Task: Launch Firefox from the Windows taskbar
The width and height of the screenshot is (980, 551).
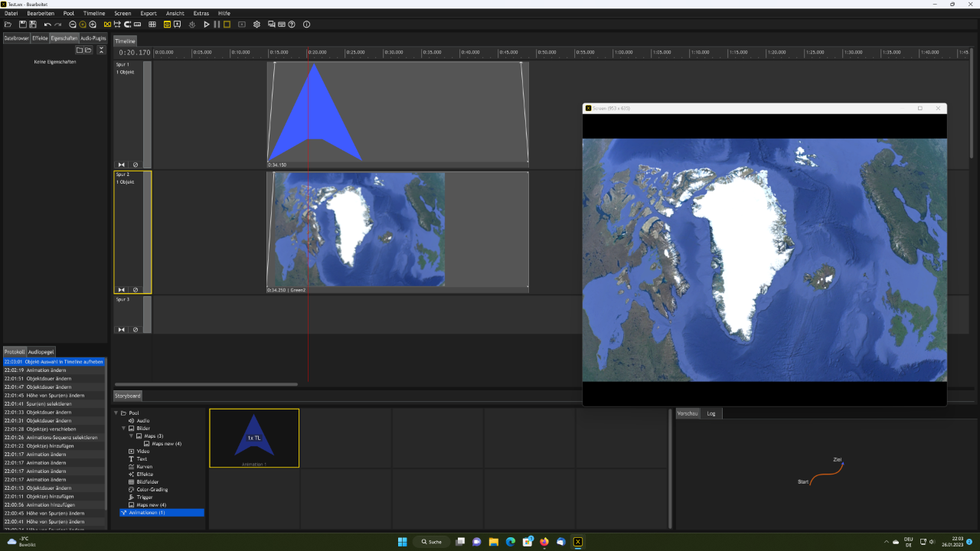Action: click(x=544, y=542)
